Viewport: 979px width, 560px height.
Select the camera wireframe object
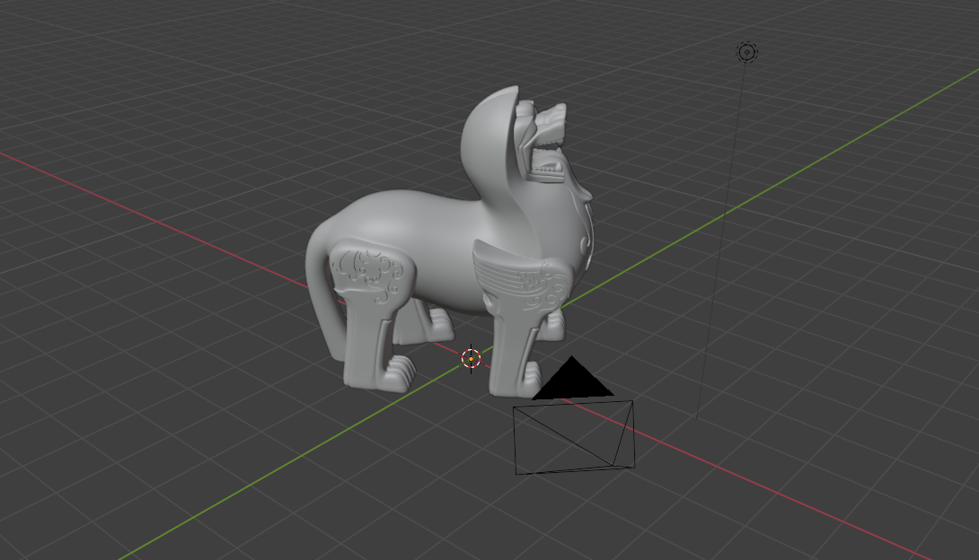click(x=574, y=416)
